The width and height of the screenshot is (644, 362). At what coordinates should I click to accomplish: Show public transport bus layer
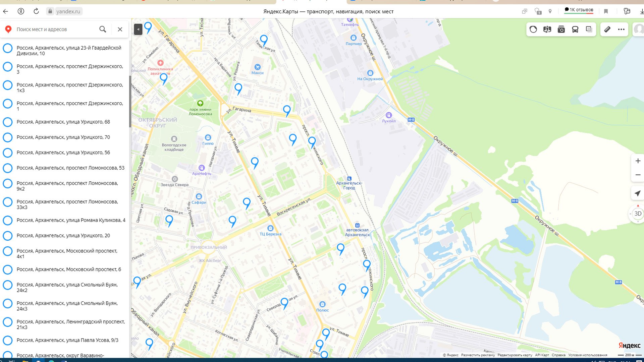[x=575, y=29]
